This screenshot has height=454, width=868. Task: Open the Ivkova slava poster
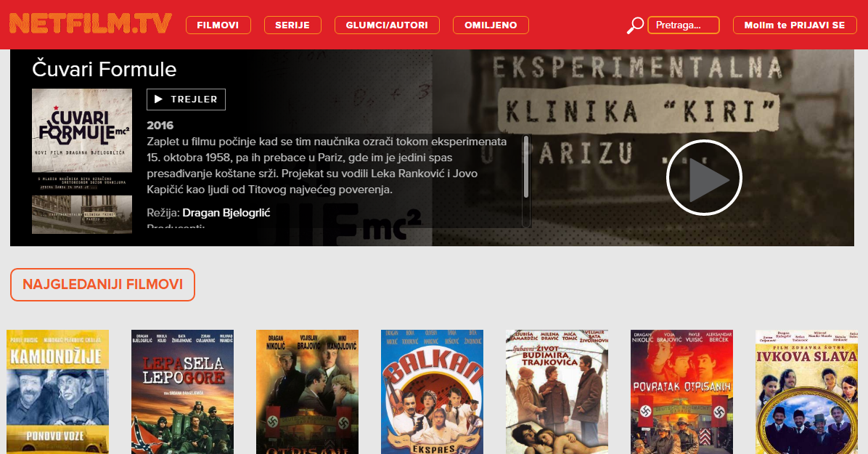pyautogui.click(x=806, y=392)
